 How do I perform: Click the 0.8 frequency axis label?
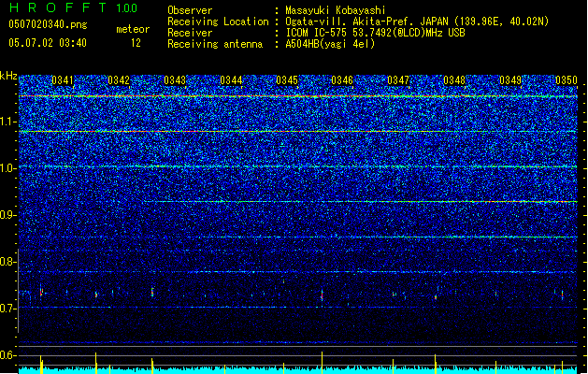pos(8,262)
